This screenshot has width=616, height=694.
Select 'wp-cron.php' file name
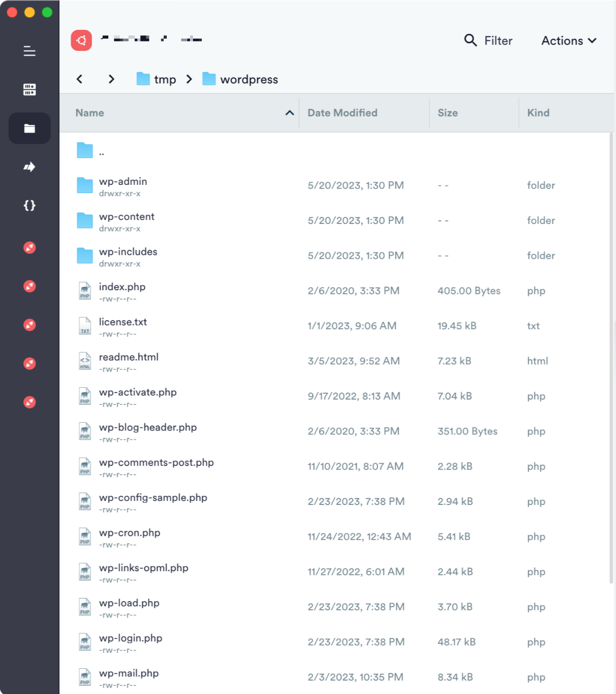coord(130,533)
